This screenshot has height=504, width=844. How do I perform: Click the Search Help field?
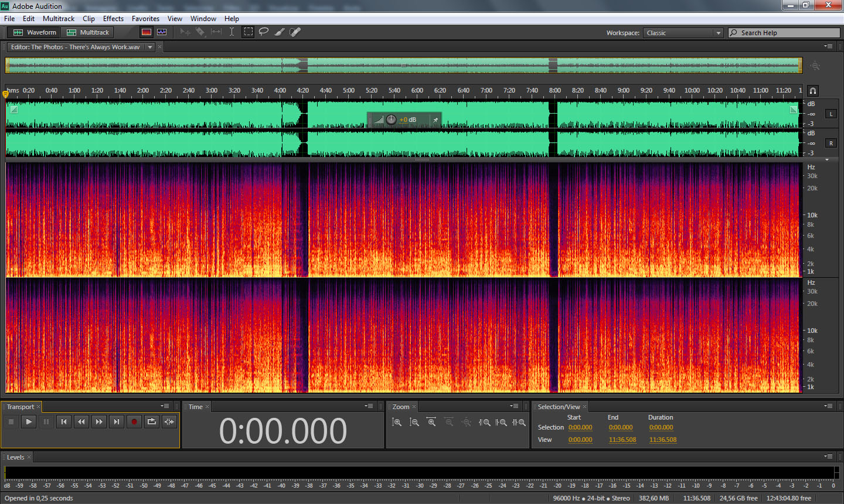click(x=784, y=33)
